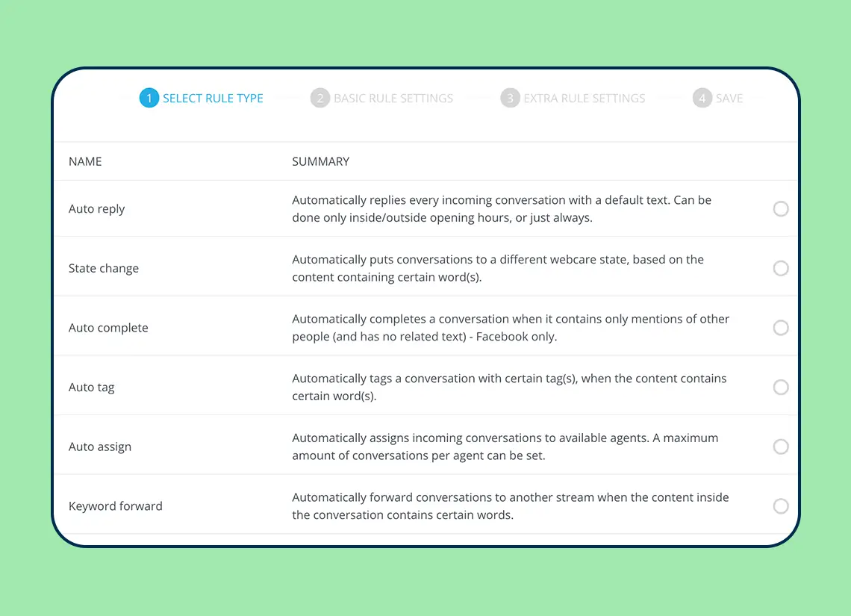
Task: Click the Auto assign summary text
Action: [505, 447]
